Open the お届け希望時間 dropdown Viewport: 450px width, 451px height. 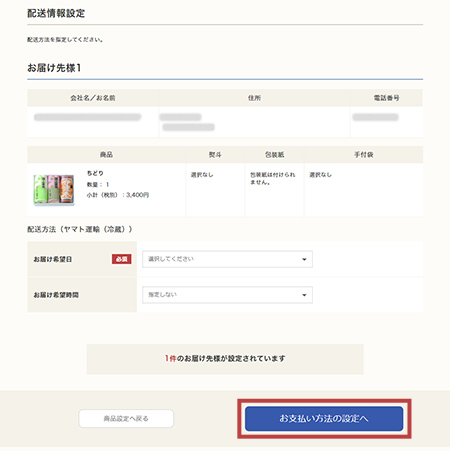point(227,295)
